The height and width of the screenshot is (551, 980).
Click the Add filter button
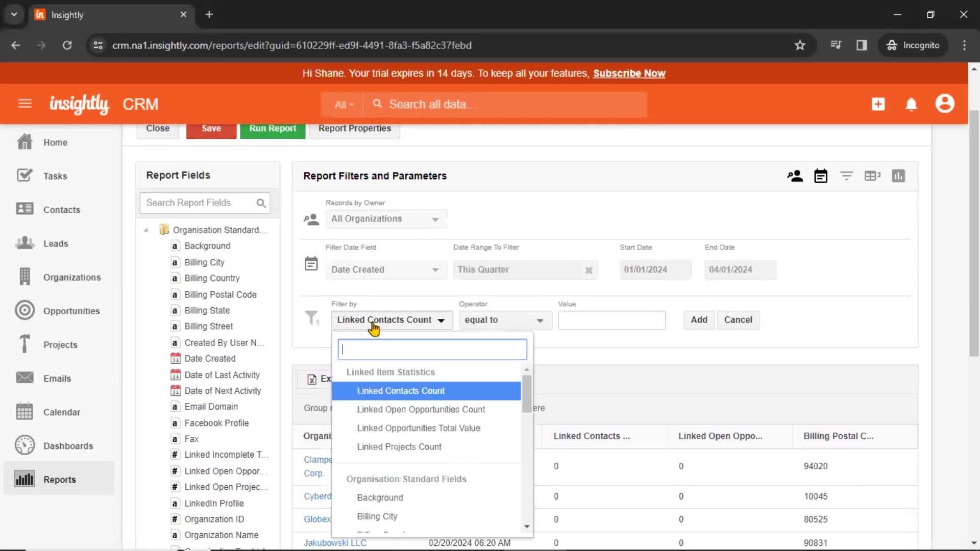click(x=699, y=319)
